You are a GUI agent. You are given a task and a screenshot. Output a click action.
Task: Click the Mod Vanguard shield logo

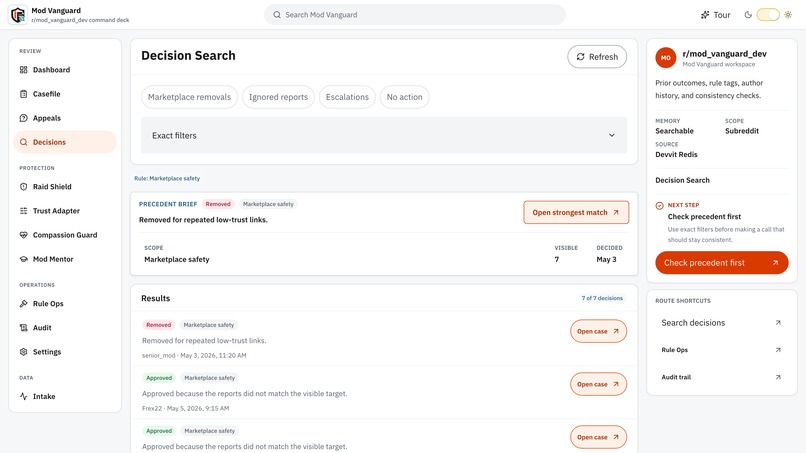point(19,15)
